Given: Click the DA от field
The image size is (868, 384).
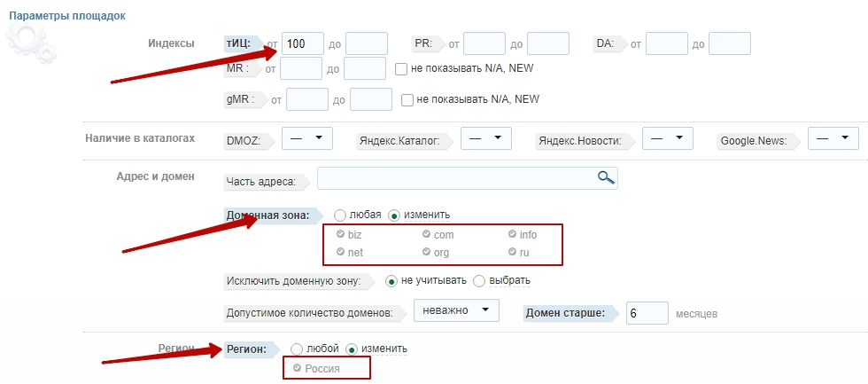Looking at the screenshot, I should 667,43.
